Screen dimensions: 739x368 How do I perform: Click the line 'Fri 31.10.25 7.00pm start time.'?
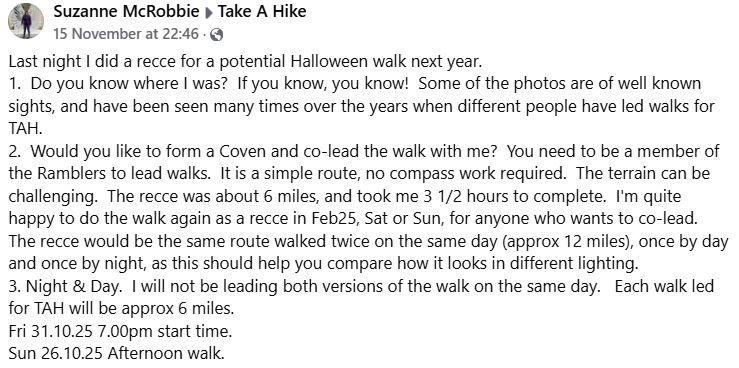pyautogui.click(x=121, y=331)
